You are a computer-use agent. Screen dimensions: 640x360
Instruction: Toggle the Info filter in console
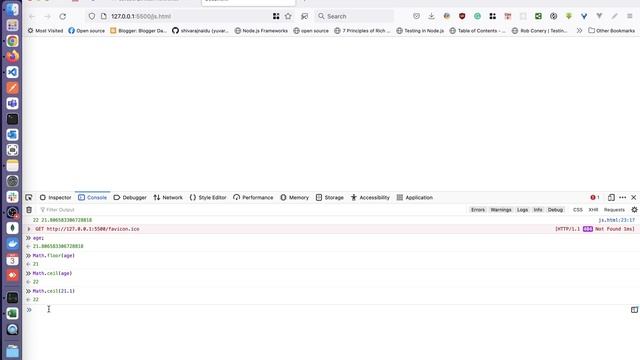538,210
